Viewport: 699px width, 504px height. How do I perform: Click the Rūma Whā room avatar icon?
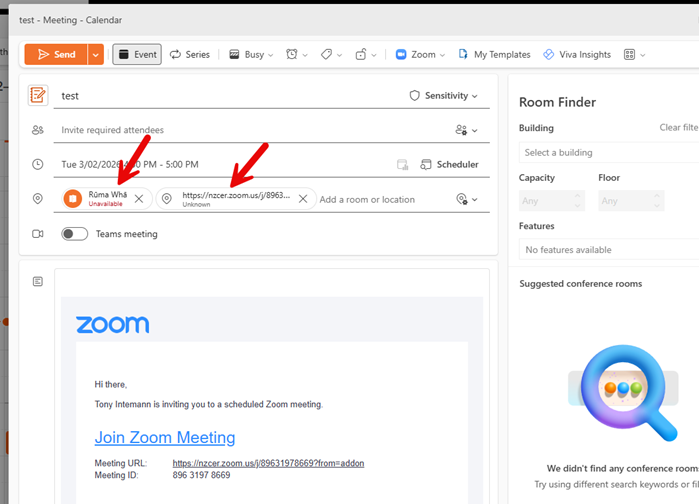(73, 199)
